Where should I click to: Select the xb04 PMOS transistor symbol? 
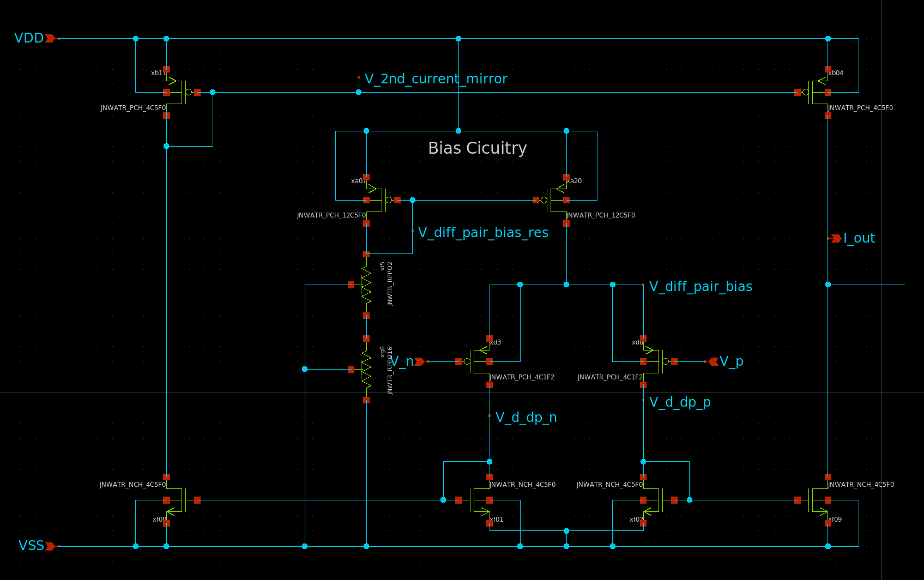click(815, 92)
